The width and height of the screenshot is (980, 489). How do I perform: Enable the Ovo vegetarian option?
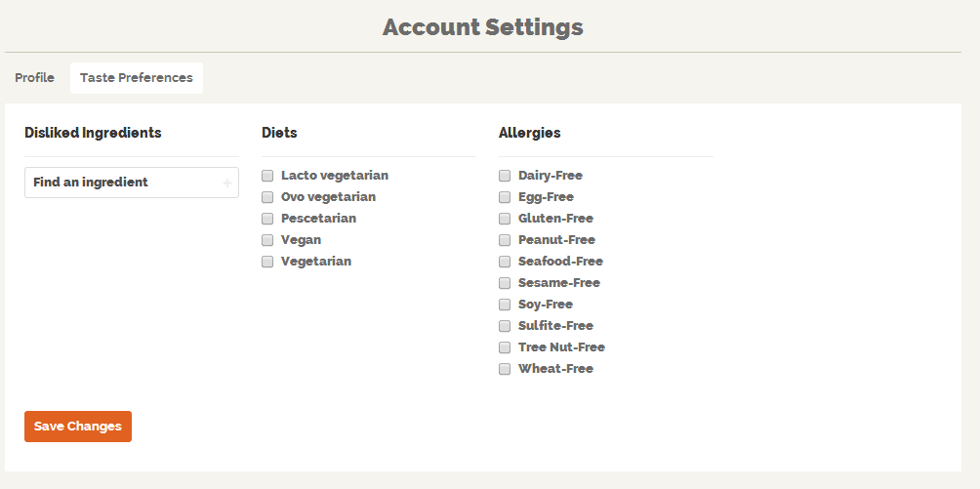[x=267, y=197]
